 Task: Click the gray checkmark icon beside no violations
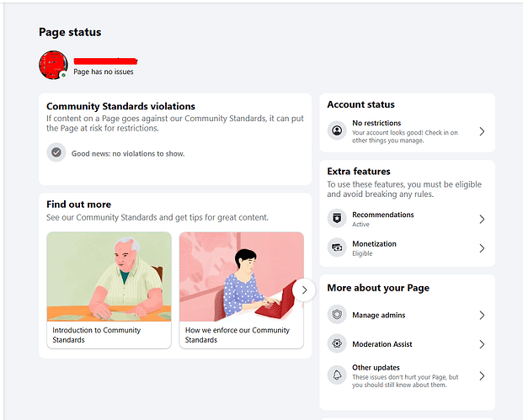[56, 152]
